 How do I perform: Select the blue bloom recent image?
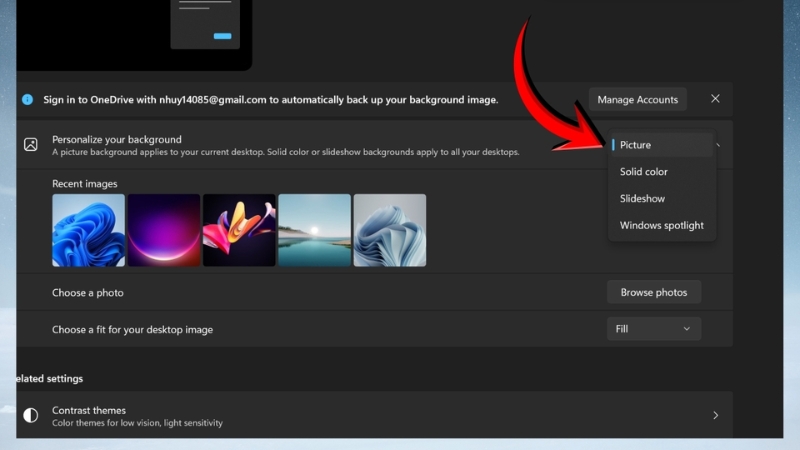pyautogui.click(x=88, y=230)
